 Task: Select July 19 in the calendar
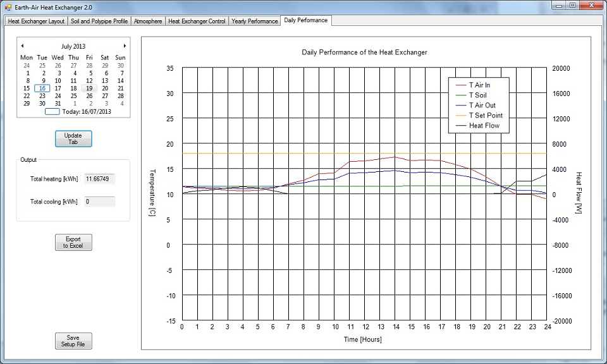(x=89, y=88)
